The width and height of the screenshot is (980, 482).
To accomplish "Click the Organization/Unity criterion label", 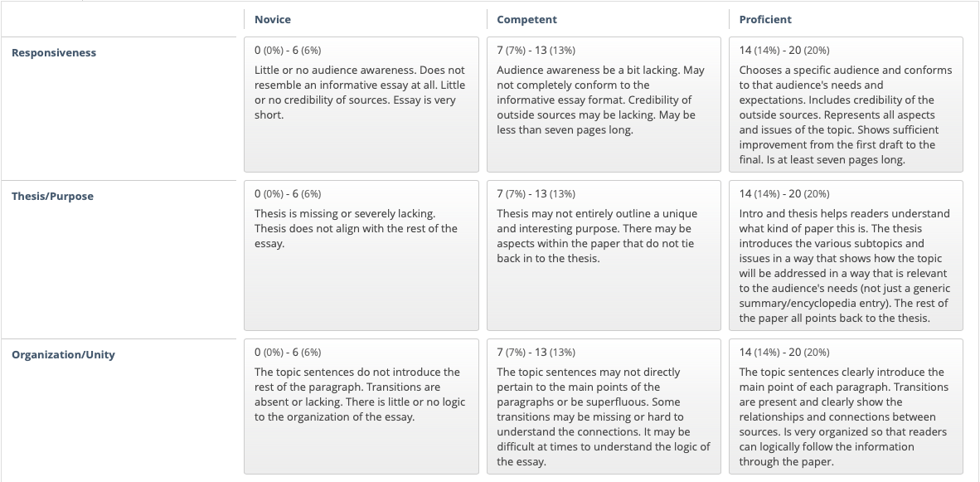I will (x=63, y=354).
